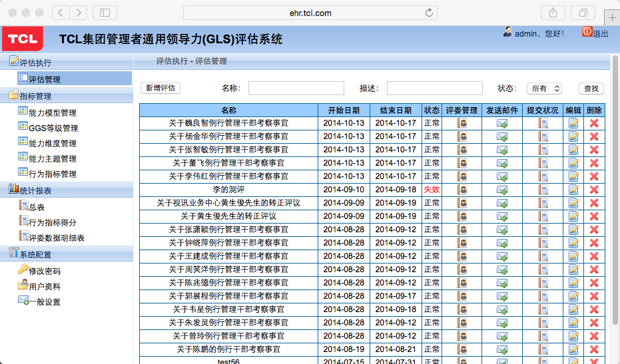Go back in Safari

click(61, 13)
